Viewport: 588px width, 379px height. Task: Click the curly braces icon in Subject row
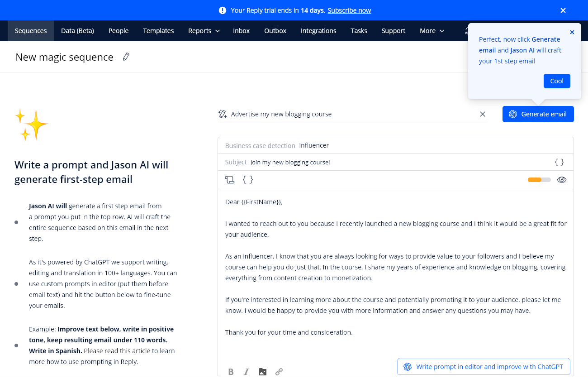point(560,162)
